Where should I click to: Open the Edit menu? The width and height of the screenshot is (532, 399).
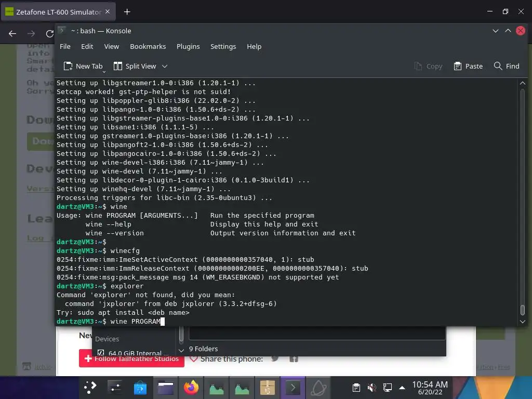point(87,46)
